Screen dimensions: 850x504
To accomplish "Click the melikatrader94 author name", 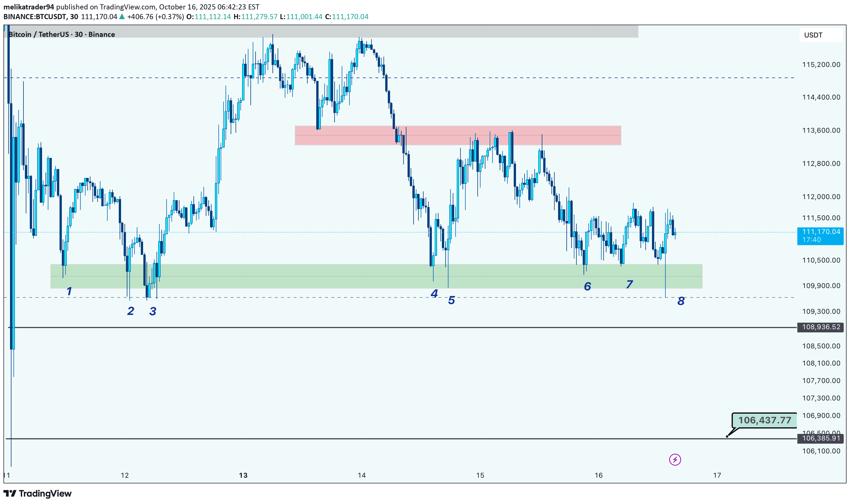I will point(29,7).
